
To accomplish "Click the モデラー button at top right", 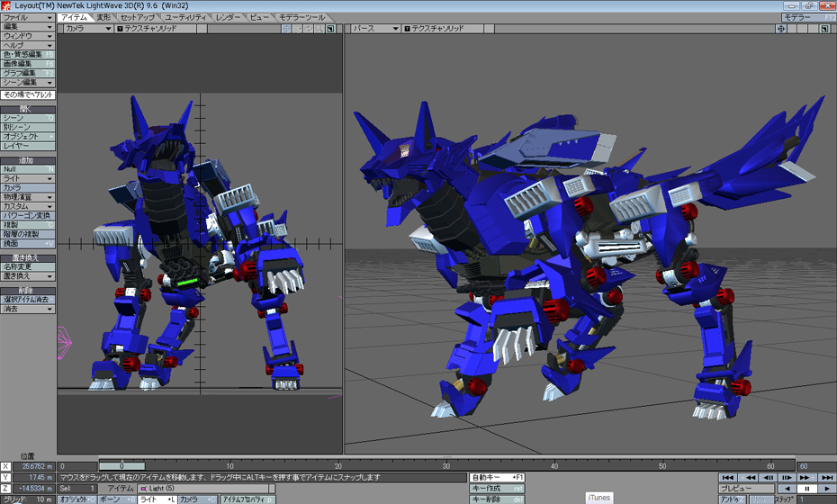I will pyautogui.click(x=809, y=18).
